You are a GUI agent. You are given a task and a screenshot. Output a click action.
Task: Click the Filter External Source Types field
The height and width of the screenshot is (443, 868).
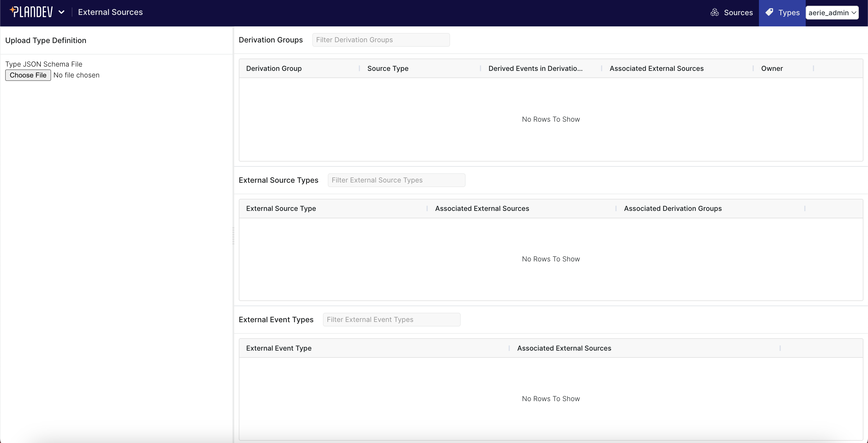[396, 180]
